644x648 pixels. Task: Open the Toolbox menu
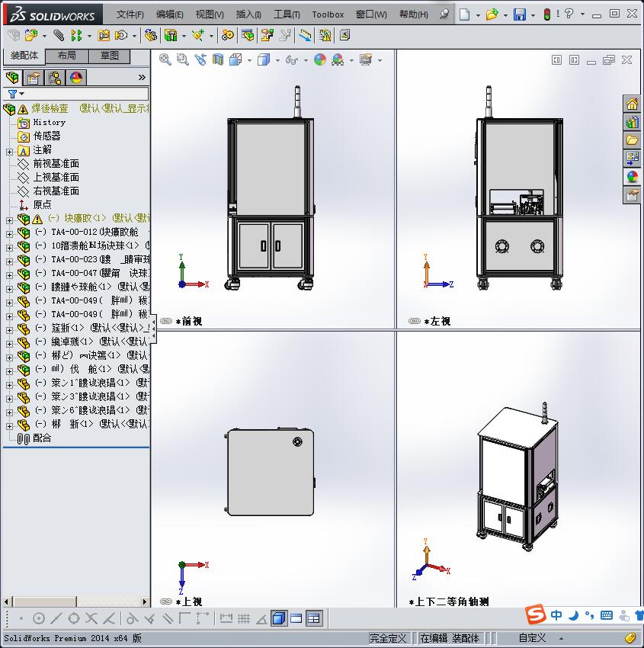point(328,14)
